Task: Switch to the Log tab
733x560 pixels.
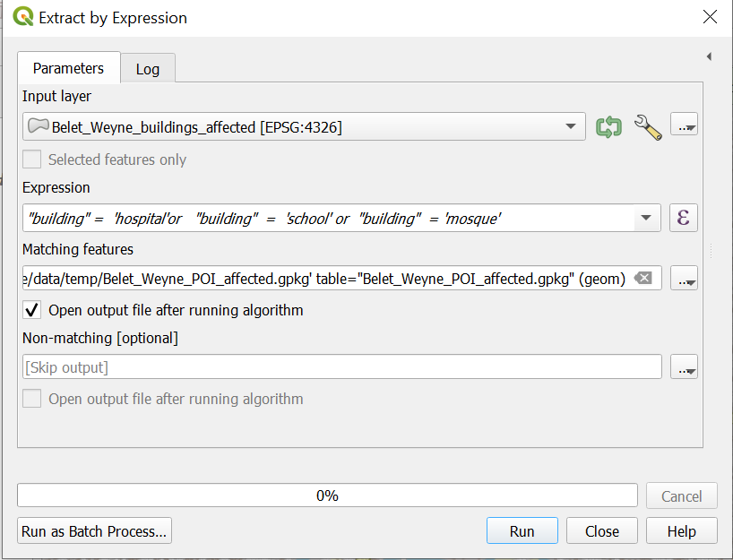Action: 147,69
